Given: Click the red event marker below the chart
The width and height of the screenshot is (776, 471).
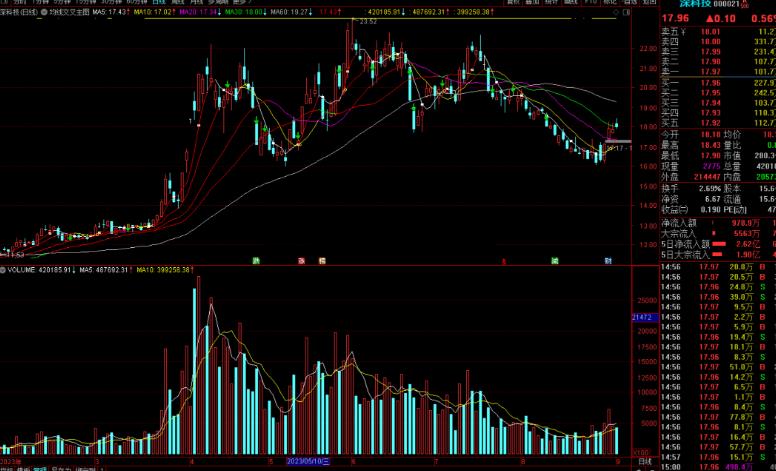Looking at the screenshot, I should tap(301, 261).
